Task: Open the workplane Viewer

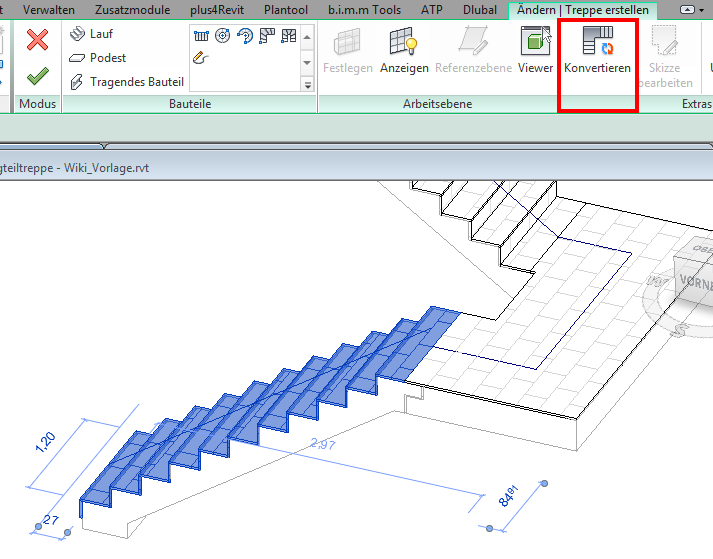Action: click(535, 50)
